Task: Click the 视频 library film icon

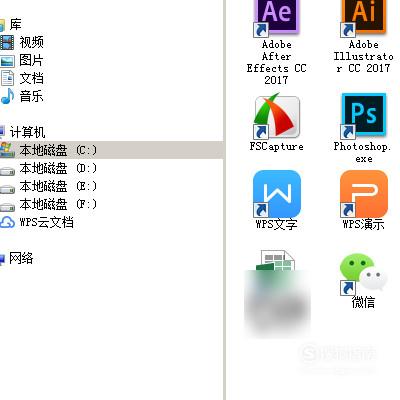Action: [7, 42]
